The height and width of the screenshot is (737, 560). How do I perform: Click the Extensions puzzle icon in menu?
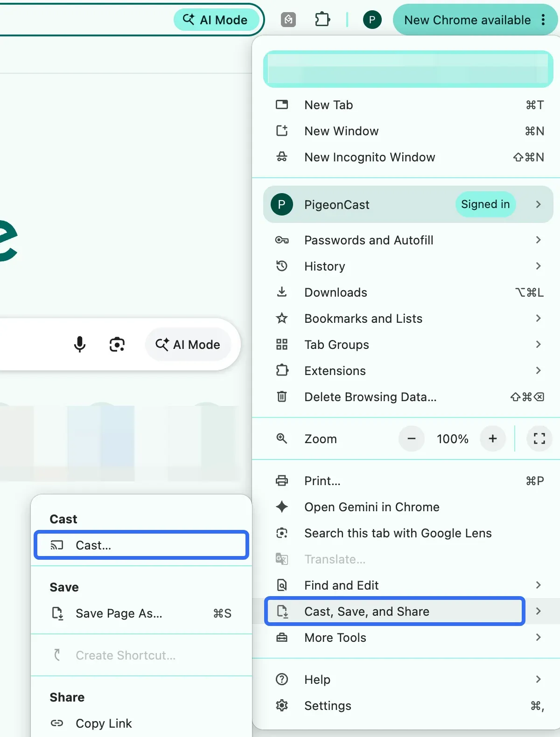pyautogui.click(x=282, y=370)
